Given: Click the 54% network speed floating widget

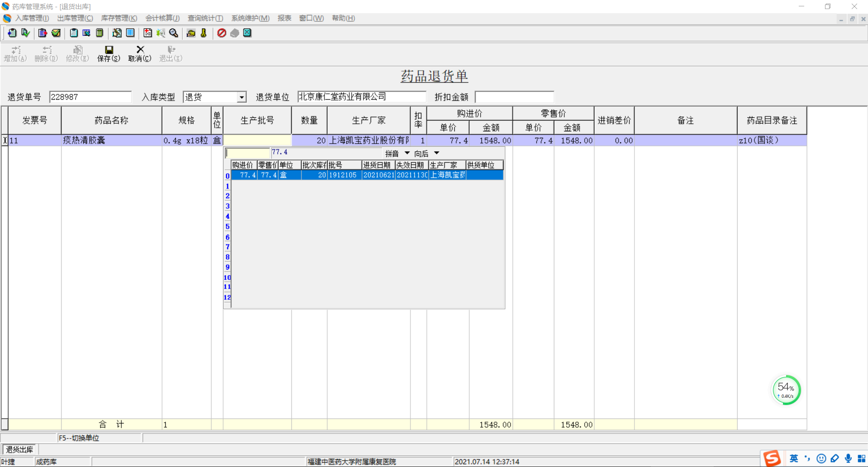Looking at the screenshot, I should [x=786, y=390].
